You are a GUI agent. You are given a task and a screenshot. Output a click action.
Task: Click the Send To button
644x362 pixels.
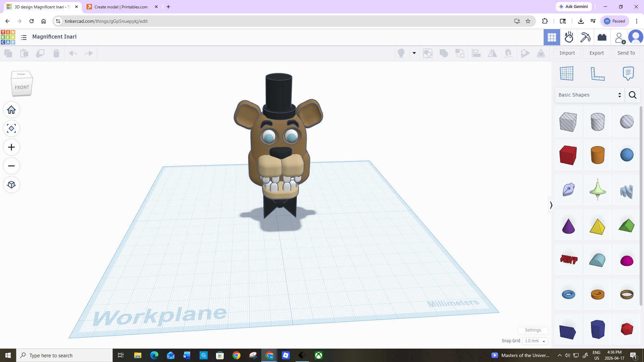[626, 53]
